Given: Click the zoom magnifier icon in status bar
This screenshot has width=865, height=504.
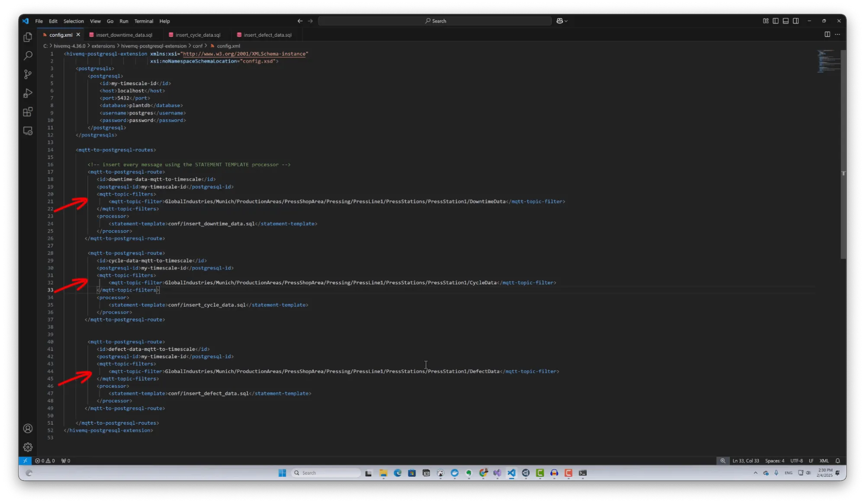Looking at the screenshot, I should (x=723, y=461).
